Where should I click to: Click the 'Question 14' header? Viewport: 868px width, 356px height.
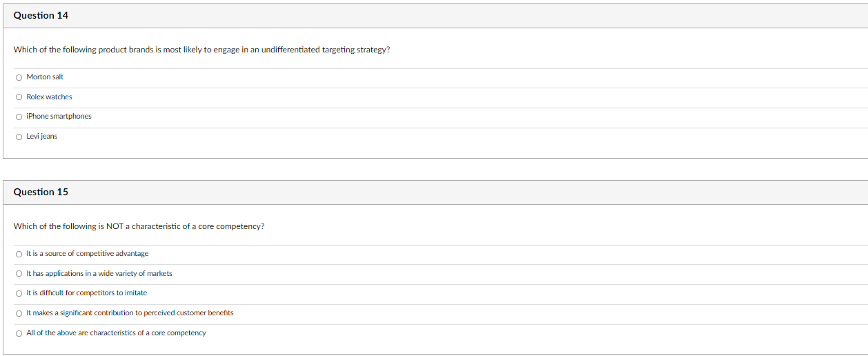(41, 15)
